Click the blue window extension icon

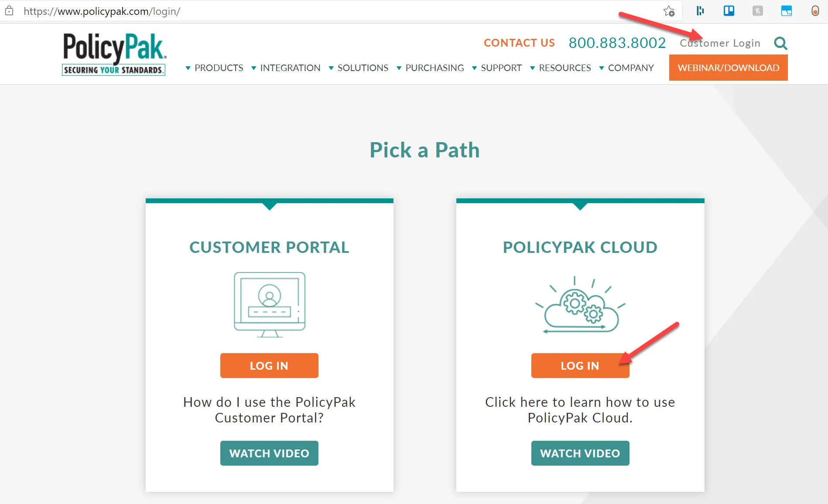[787, 11]
